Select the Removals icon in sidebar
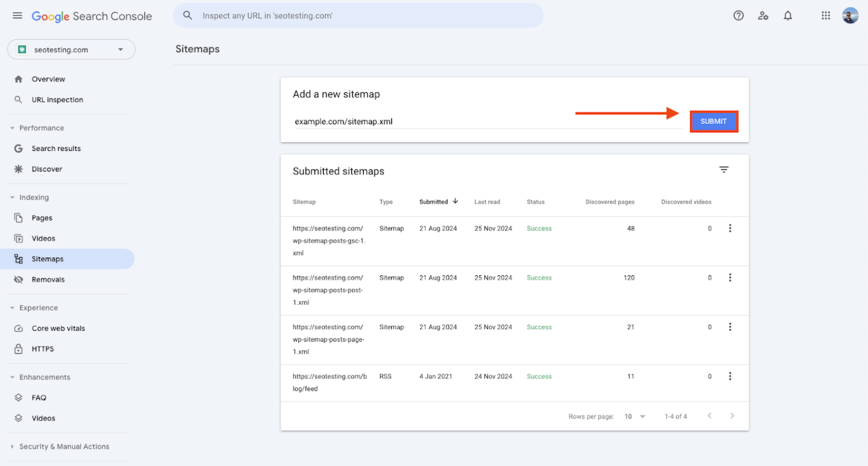This screenshot has height=466, width=868. tap(19, 279)
